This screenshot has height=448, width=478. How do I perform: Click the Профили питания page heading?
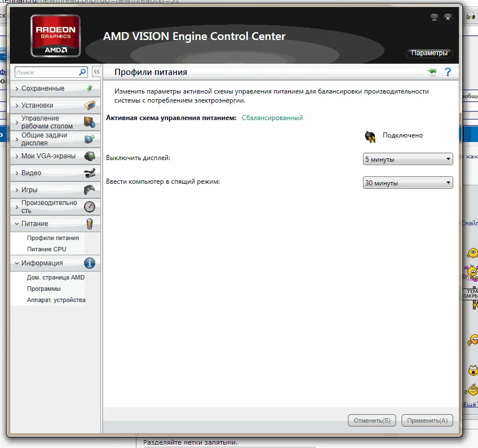coord(151,72)
